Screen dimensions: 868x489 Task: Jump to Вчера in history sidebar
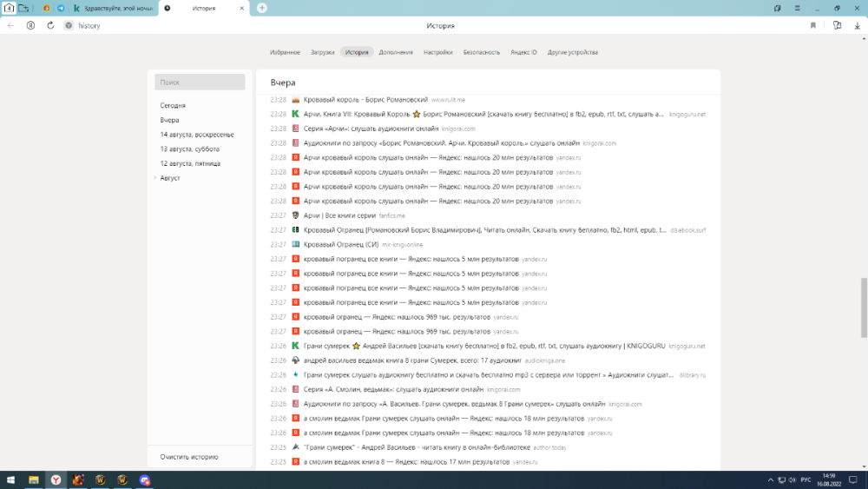[x=169, y=120]
